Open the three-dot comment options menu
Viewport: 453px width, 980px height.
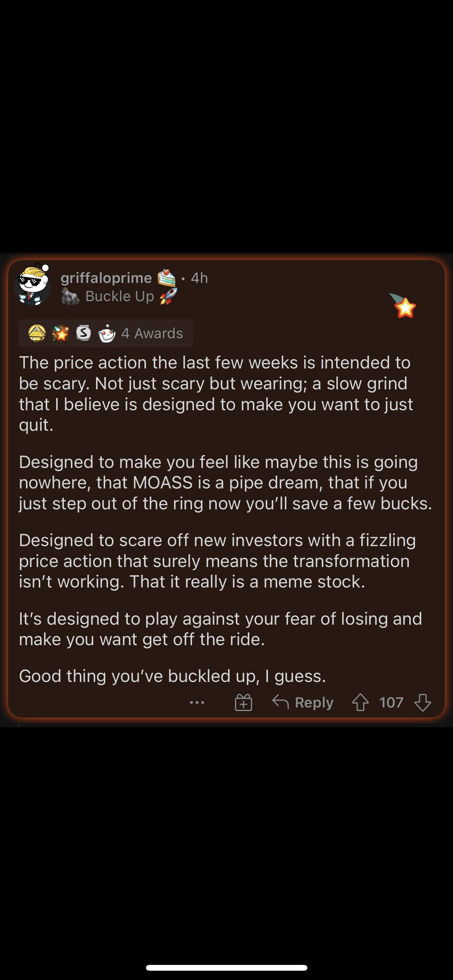pos(197,702)
